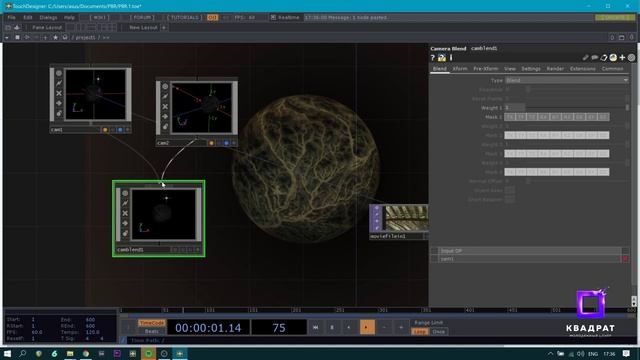Open operator info icon in parameter header
640x360 pixels.
point(451,58)
